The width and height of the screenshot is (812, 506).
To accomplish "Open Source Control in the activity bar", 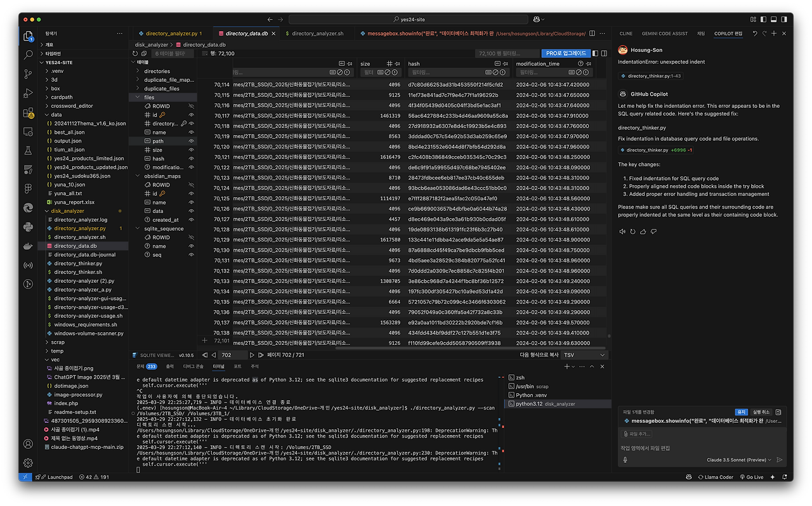I will (x=28, y=75).
